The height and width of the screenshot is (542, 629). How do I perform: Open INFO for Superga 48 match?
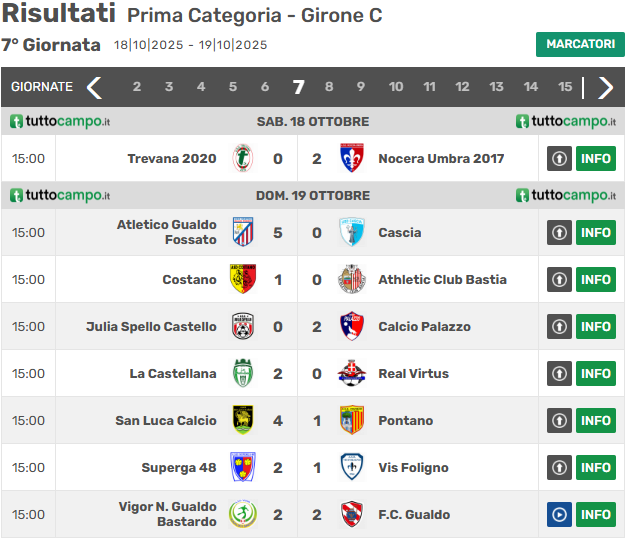point(595,467)
